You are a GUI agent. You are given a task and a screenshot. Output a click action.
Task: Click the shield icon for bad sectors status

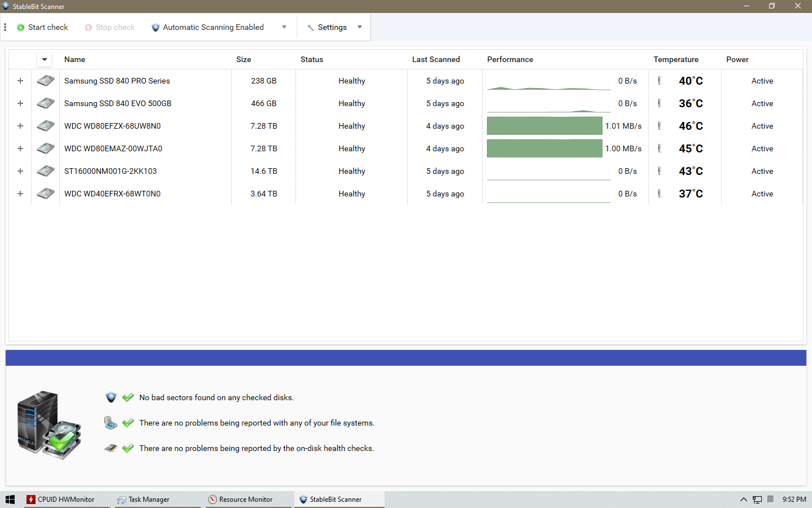point(111,397)
